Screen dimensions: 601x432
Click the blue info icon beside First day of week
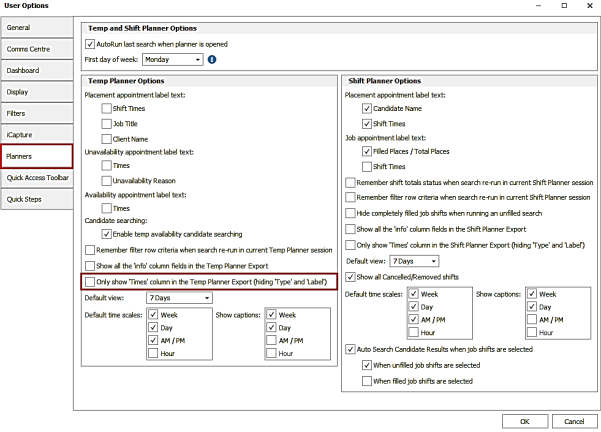click(212, 59)
